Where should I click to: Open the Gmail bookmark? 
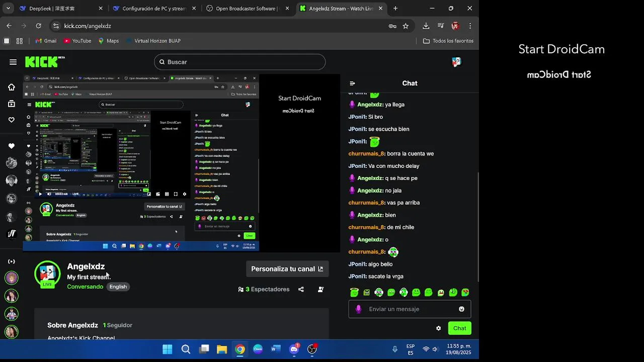click(x=46, y=41)
